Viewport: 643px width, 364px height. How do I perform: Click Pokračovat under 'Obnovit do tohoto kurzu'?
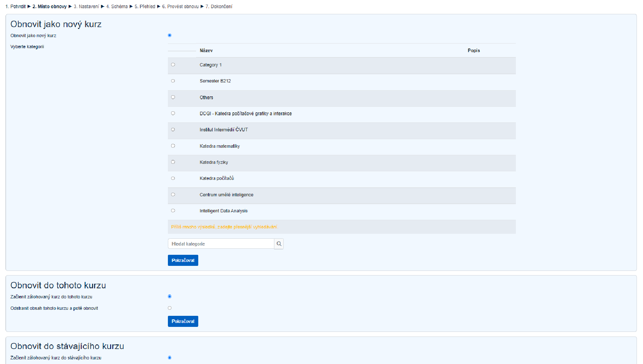click(x=183, y=321)
